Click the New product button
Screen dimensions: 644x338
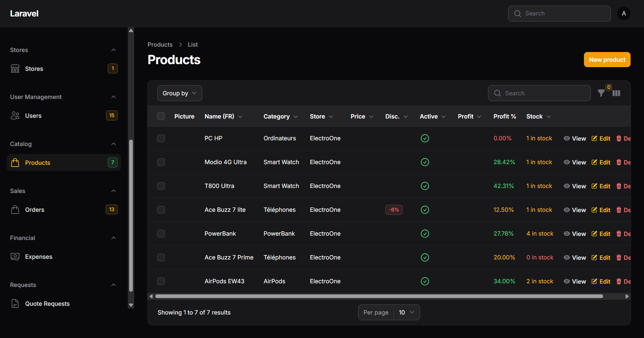point(607,59)
